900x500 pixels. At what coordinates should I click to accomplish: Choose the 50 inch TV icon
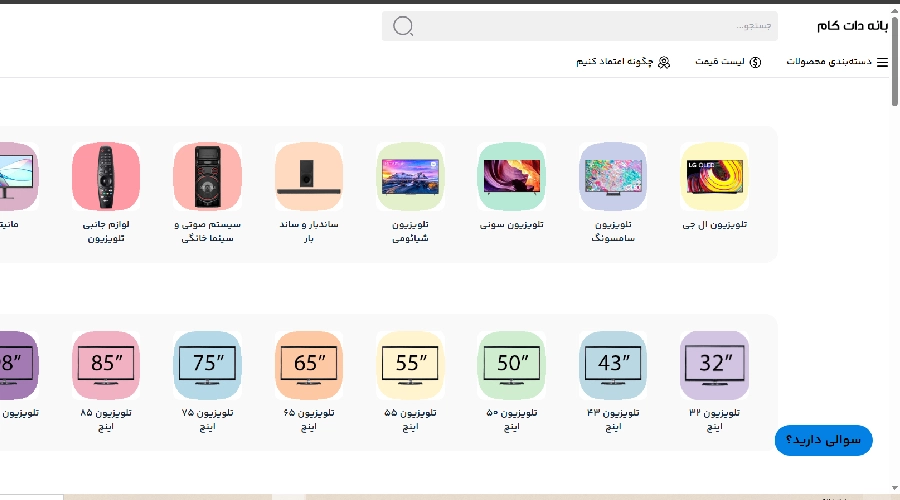click(x=511, y=365)
